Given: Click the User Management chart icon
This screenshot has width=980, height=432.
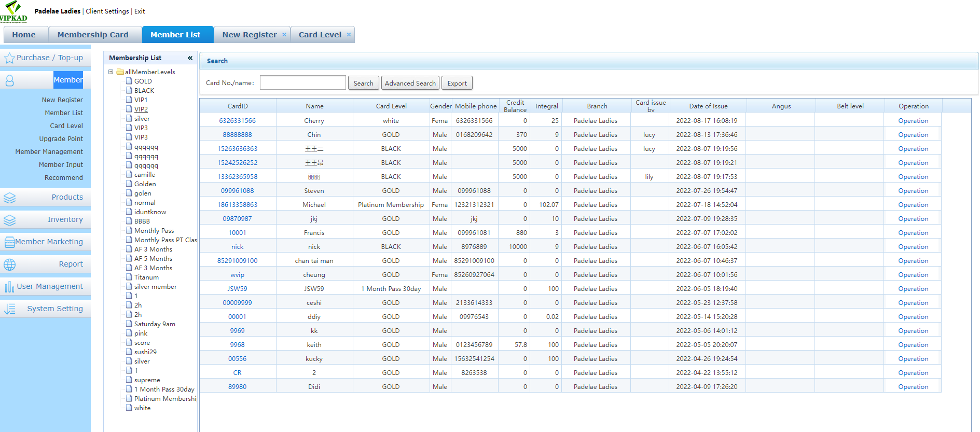Looking at the screenshot, I should tap(9, 287).
